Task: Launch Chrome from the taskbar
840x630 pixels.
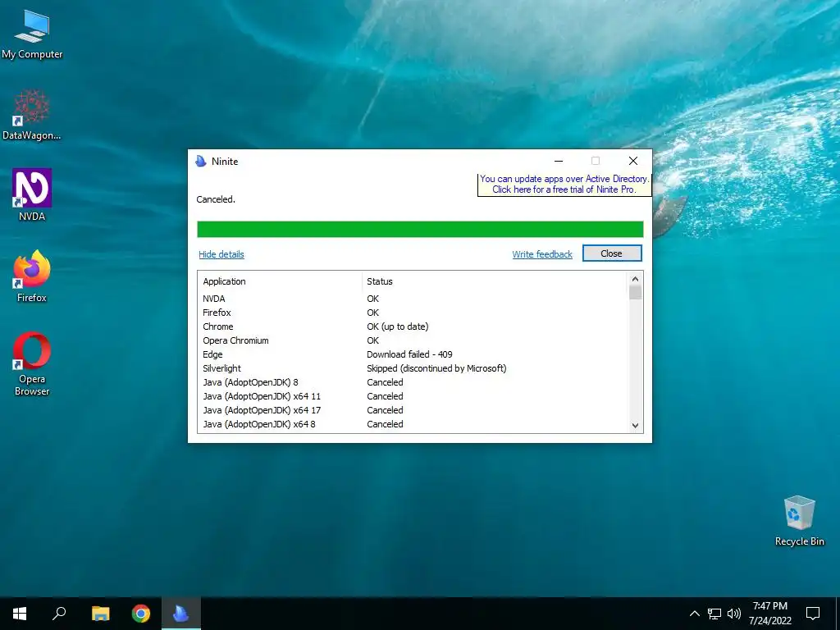Action: tap(141, 614)
